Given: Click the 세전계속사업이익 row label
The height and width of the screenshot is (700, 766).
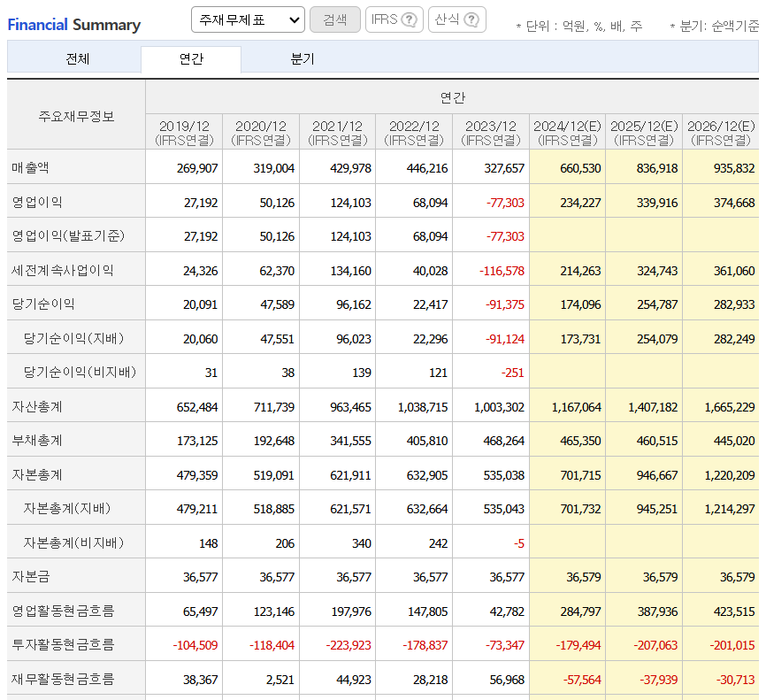Looking at the screenshot, I should (63, 270).
